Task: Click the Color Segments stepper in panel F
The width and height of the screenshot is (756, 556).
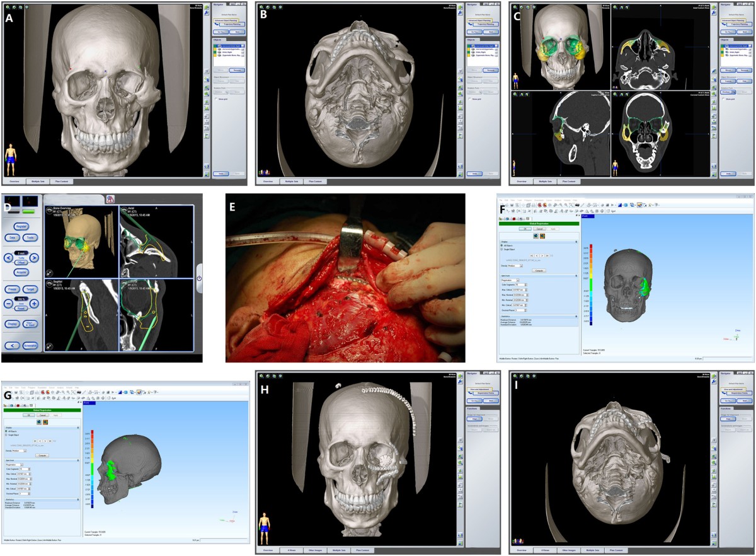Action: point(525,285)
